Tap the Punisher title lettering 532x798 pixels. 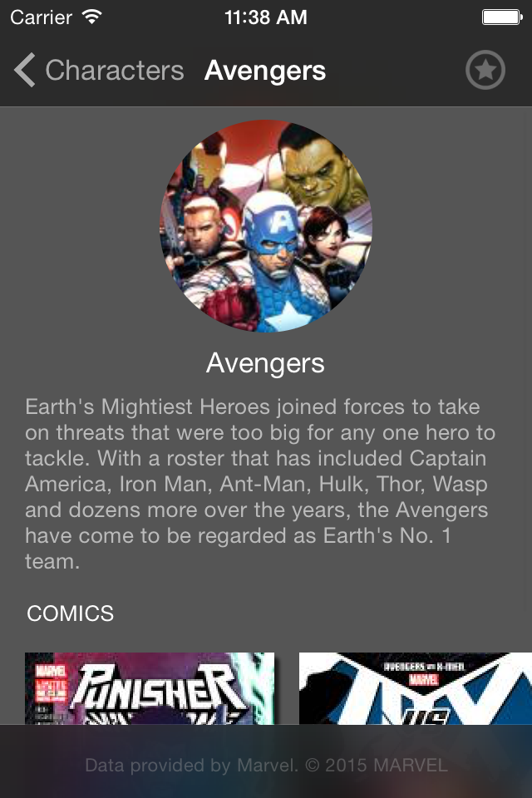160,688
